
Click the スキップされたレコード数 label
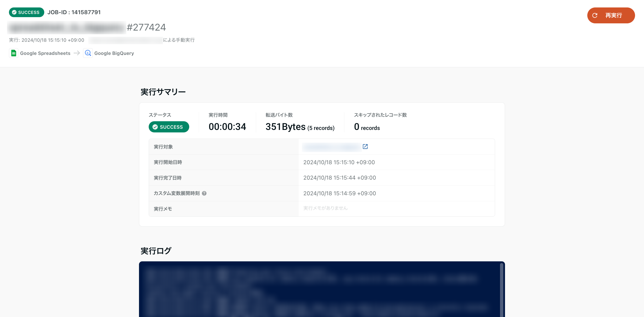click(x=380, y=115)
